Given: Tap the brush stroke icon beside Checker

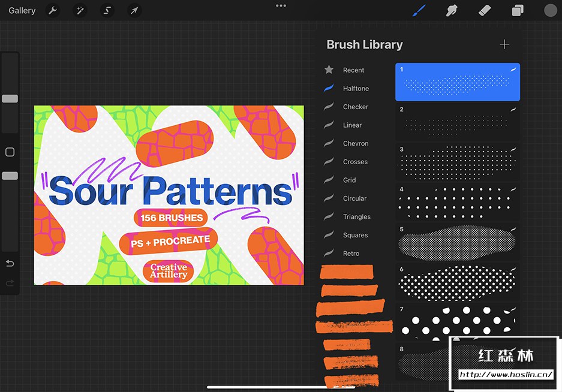Looking at the screenshot, I should coord(329,107).
